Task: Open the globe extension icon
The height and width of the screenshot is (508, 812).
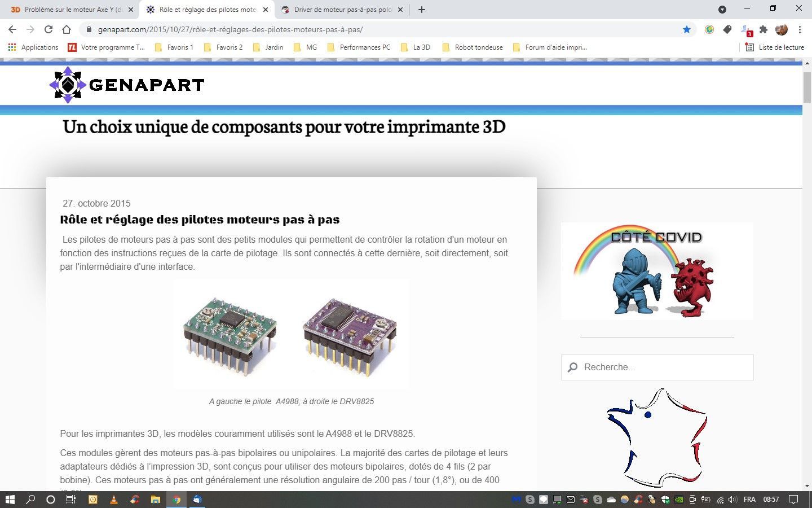Action: coord(709,29)
